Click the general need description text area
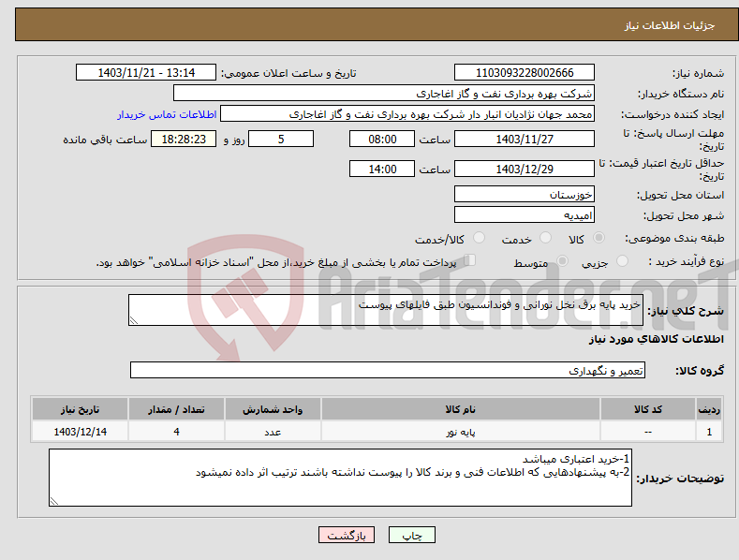This screenshot has width=739, height=560. [x=386, y=310]
